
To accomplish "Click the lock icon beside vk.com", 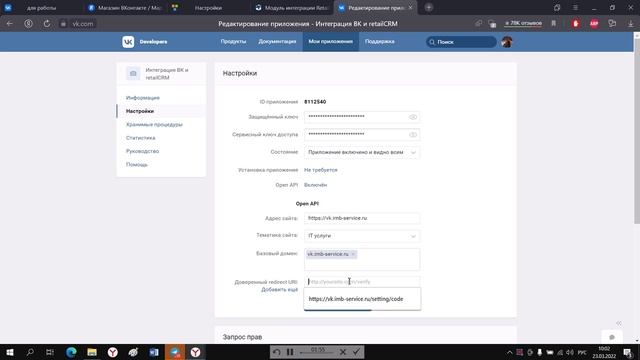I will (x=63, y=24).
